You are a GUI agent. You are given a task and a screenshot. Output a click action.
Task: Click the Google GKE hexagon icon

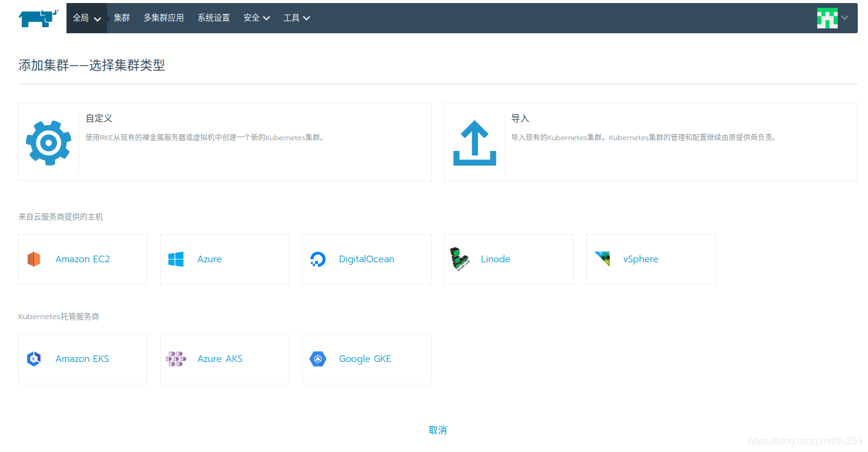pos(318,359)
